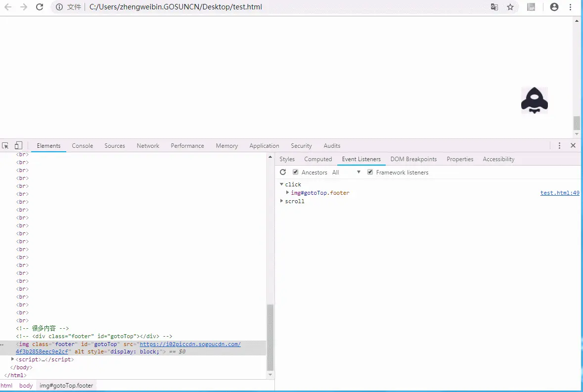Select the html breadcrumb
The width and height of the screenshot is (583, 392).
(x=6, y=386)
